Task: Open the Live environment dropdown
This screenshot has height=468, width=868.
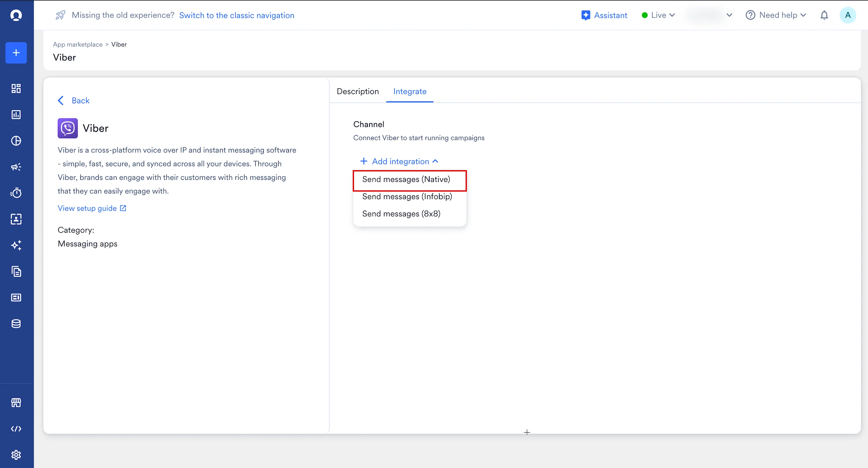Action: [x=658, y=15]
